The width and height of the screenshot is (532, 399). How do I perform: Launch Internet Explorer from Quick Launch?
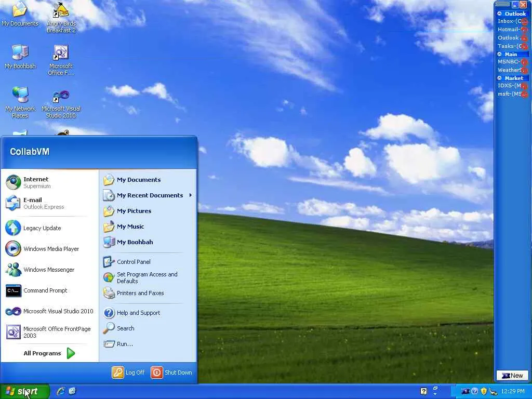pos(61,391)
